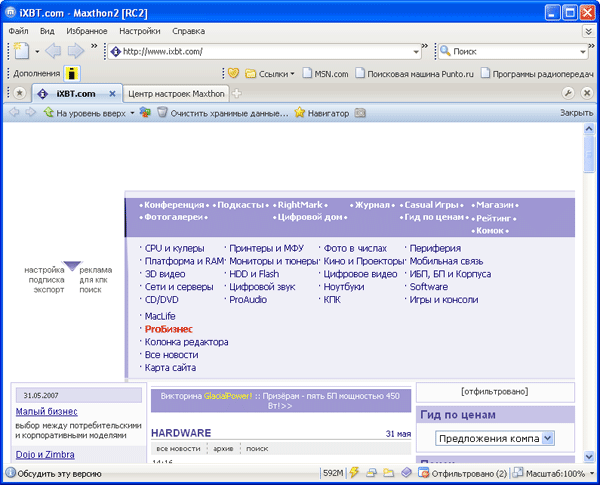This screenshot has width=600, height=485.
Task: Open the Навигатор star button
Action: [322, 113]
